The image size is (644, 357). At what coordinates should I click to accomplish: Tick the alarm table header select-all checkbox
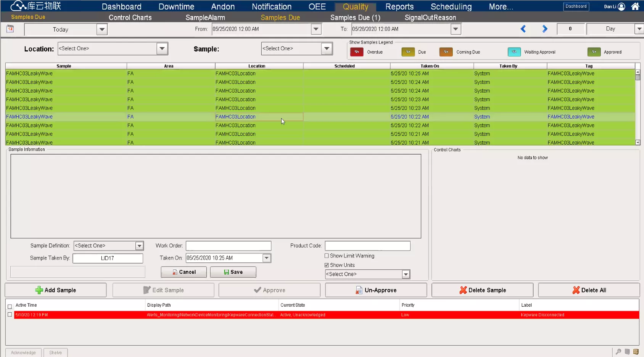pos(10,307)
